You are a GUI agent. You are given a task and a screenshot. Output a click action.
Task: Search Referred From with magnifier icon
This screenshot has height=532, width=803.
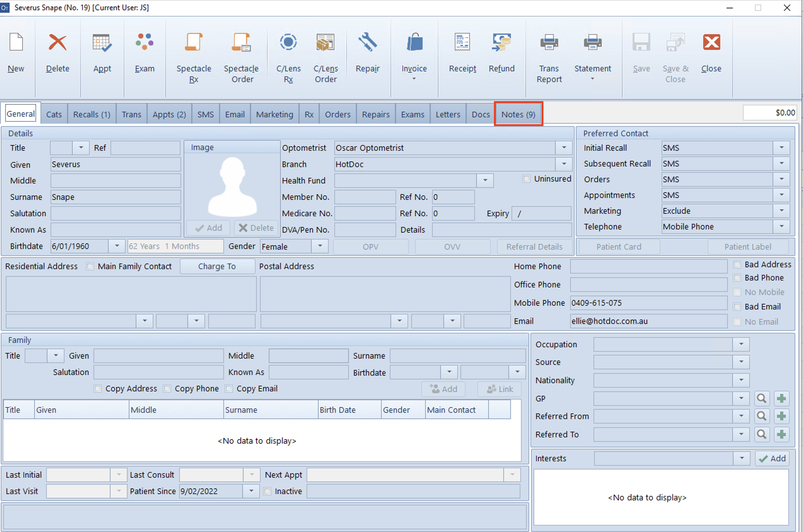click(x=762, y=416)
